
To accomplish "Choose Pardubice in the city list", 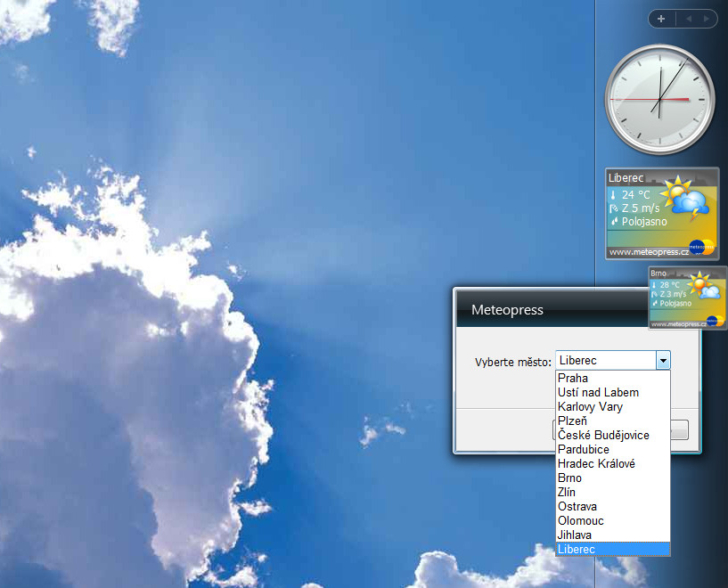I will pos(613,449).
